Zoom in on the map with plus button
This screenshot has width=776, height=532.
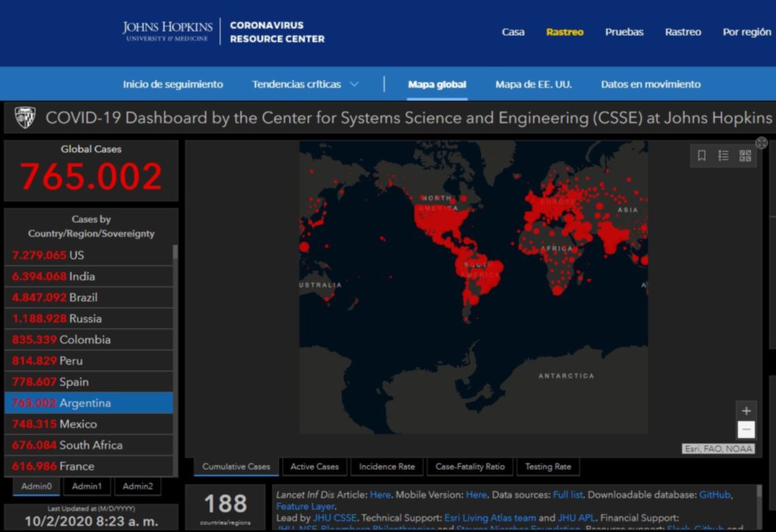pos(746,410)
